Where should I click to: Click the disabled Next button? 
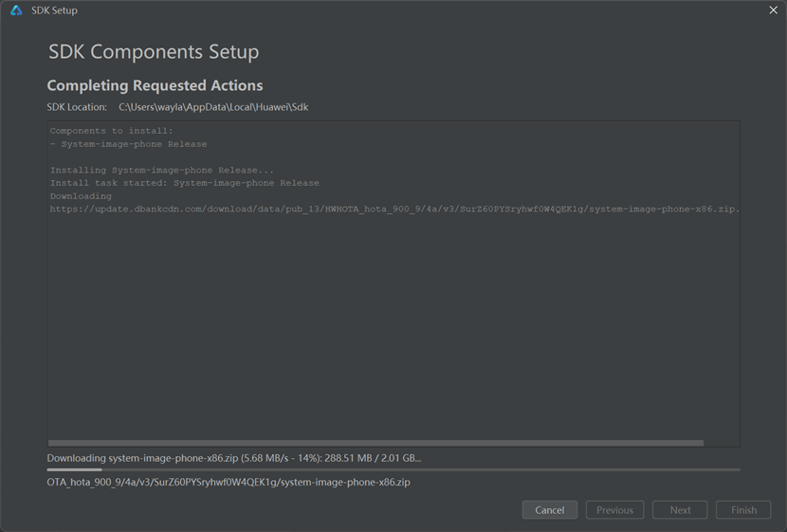tap(680, 510)
